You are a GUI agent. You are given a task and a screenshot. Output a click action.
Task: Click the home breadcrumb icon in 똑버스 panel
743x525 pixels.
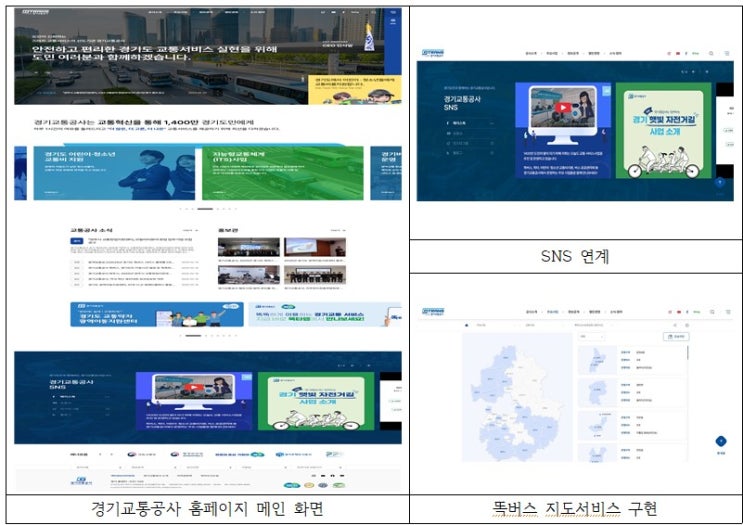click(x=467, y=326)
